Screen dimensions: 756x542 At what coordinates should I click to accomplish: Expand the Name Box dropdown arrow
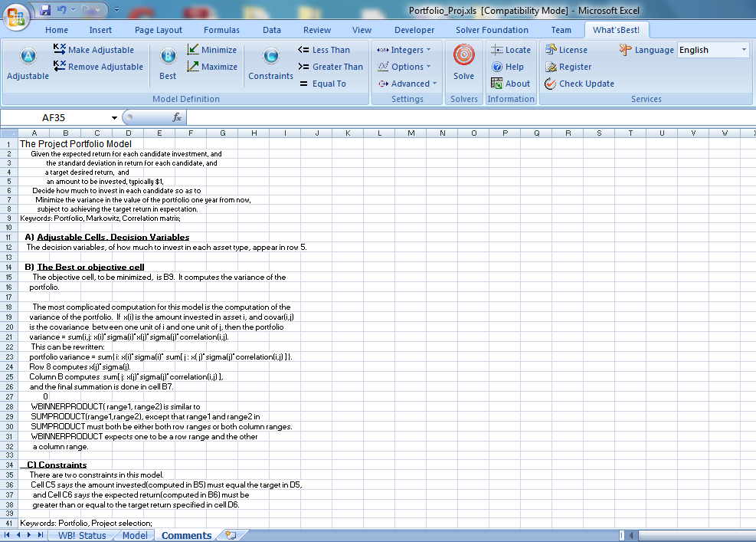click(x=114, y=118)
